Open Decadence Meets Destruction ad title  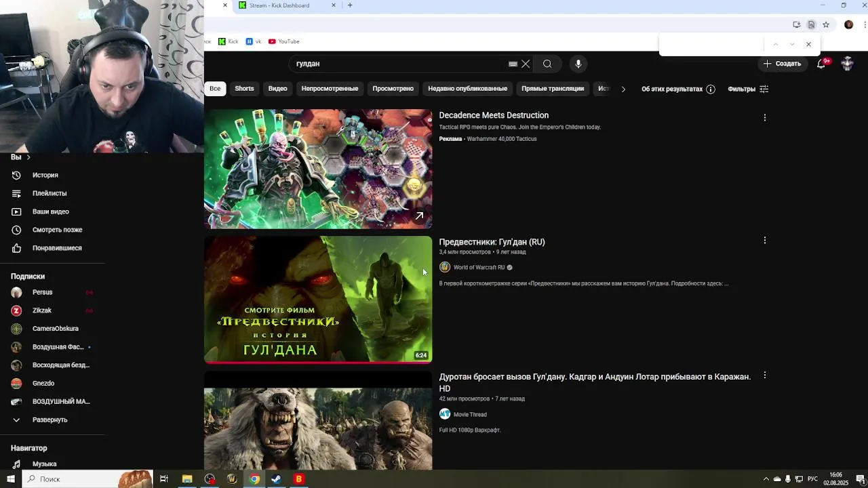pos(494,115)
